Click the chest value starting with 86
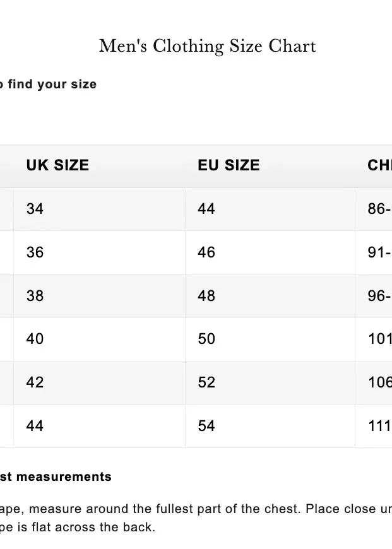Screen dimensions: 392x549 click(x=379, y=209)
